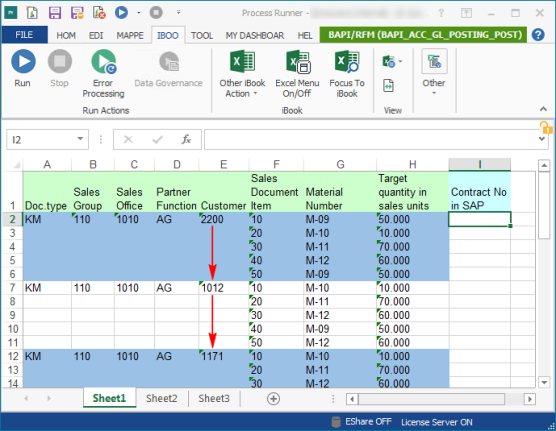This screenshot has width=556, height=431.
Task: Open the FILE tab
Action: click(24, 35)
